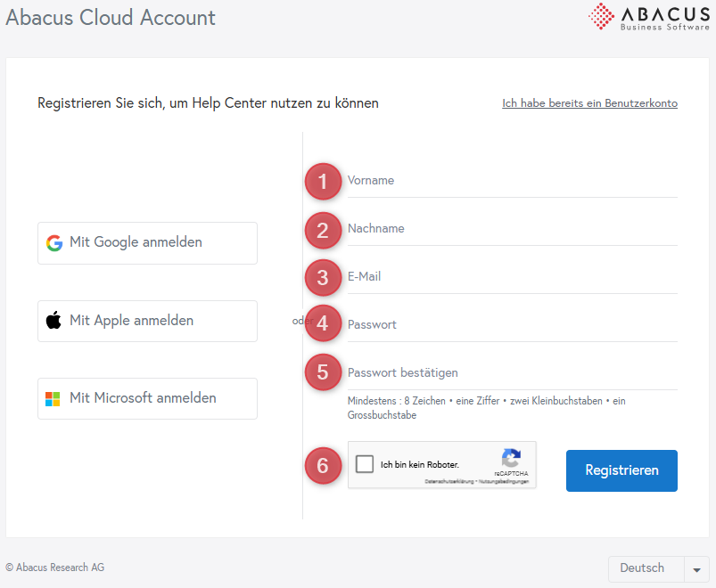The height and width of the screenshot is (588, 716).
Task: Open the Datenschutzerklärung link in reCAPTCHA
Action: point(449,481)
